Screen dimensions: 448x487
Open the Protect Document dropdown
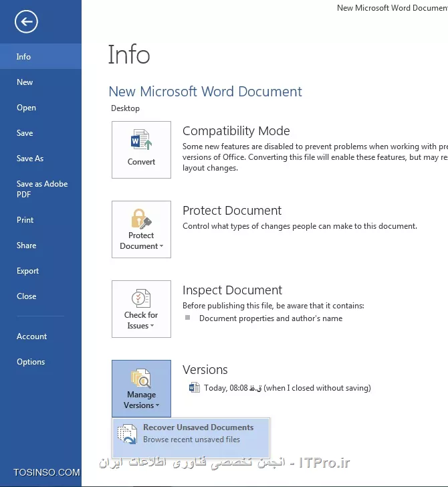click(x=141, y=229)
